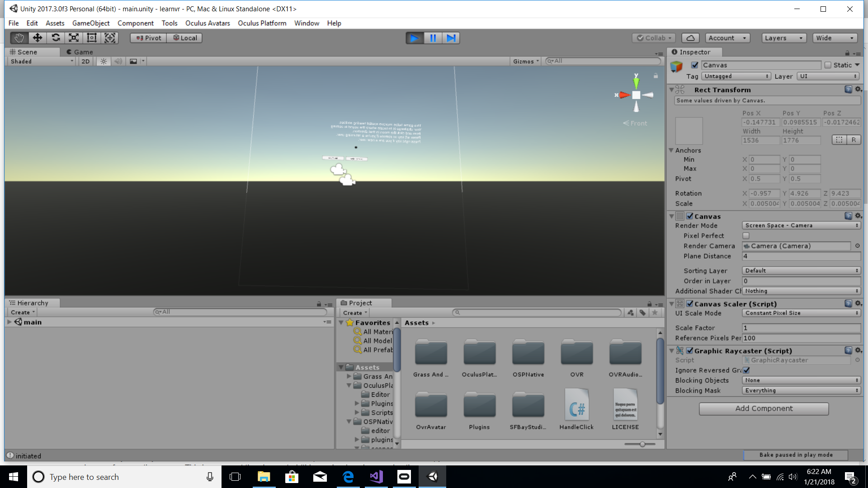The image size is (868, 488).
Task: Select the Move tool
Action: point(38,38)
